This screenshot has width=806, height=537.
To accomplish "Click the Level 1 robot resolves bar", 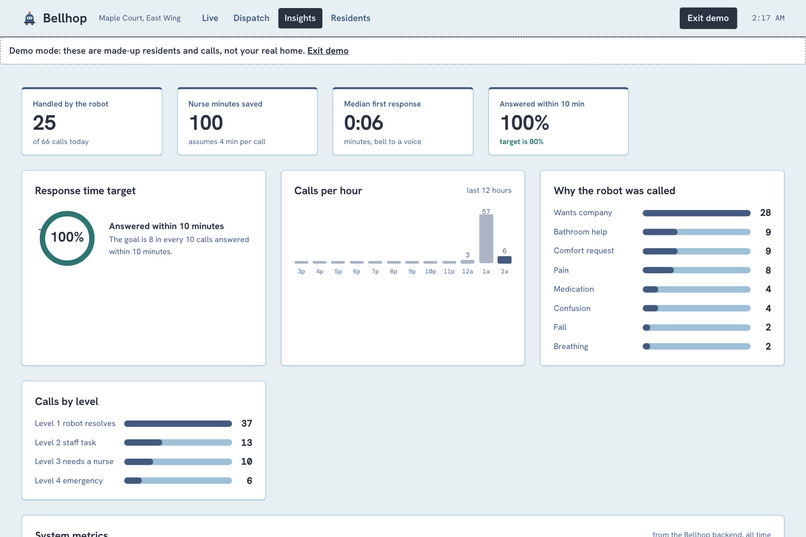I will click(178, 423).
